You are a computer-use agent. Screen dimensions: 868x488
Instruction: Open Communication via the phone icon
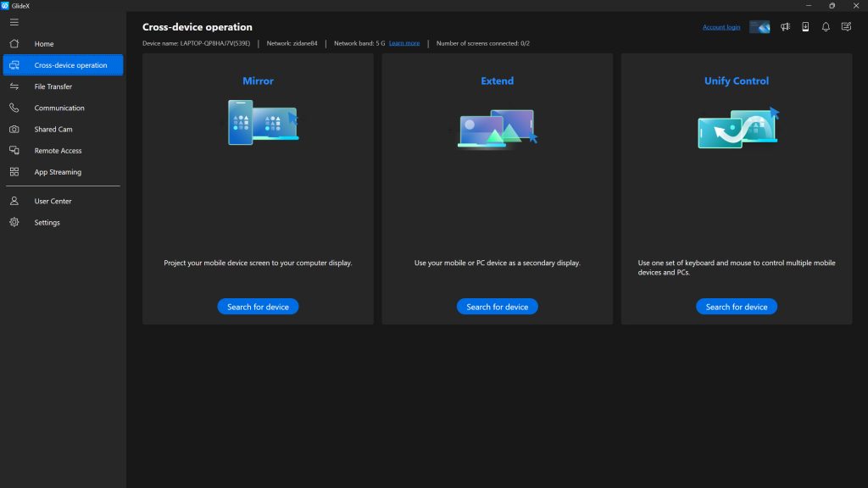click(x=14, y=108)
